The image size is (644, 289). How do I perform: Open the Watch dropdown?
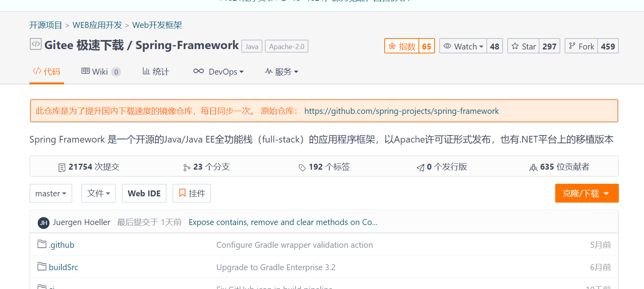tap(463, 46)
